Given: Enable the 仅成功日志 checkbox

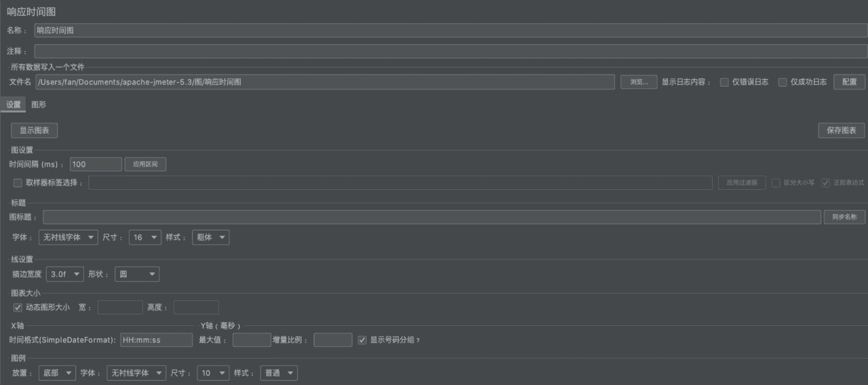Looking at the screenshot, I should pos(783,82).
